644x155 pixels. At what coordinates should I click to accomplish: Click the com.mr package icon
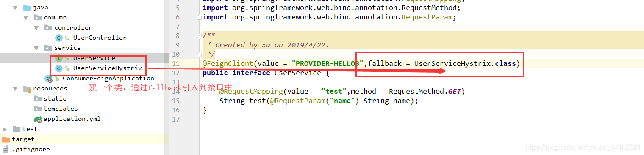point(37,18)
